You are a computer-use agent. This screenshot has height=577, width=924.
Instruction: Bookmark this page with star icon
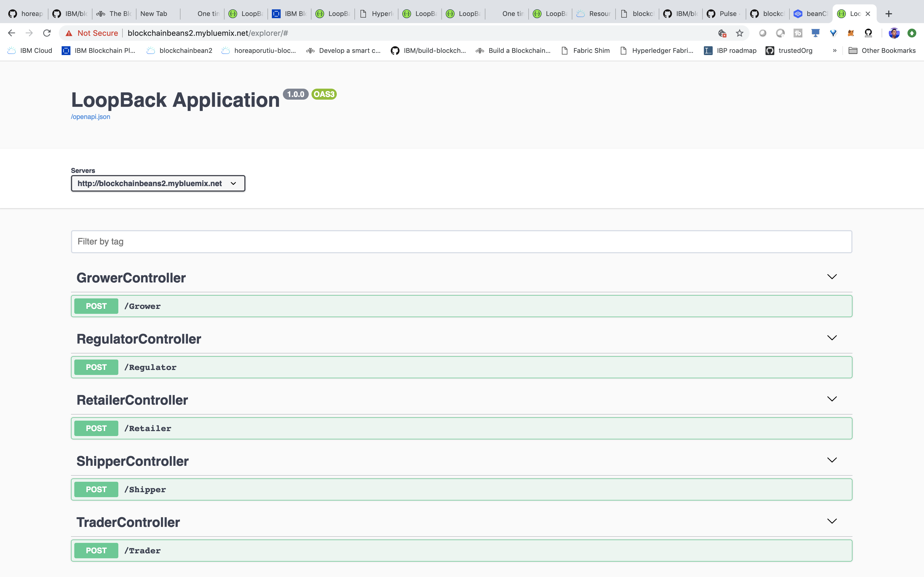[739, 33]
